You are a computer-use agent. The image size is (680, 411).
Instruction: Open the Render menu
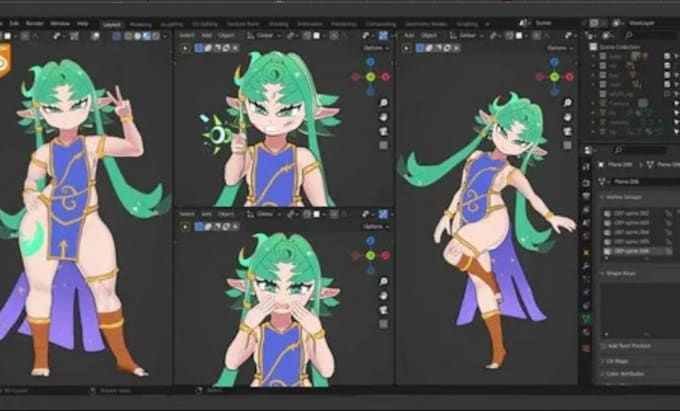[x=34, y=23]
